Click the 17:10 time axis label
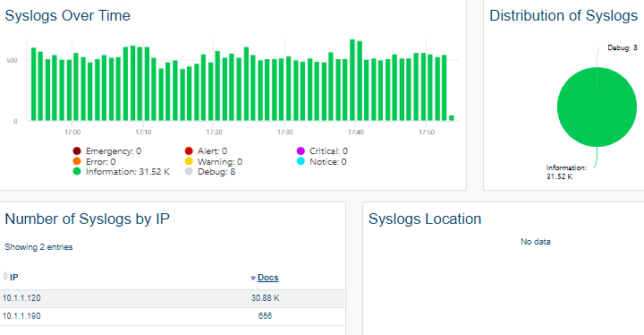Screen dimensions: 644x335 pyautogui.click(x=143, y=132)
